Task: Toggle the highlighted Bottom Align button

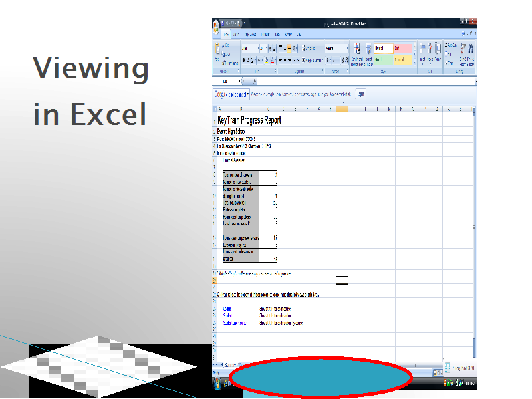Action: (289, 49)
